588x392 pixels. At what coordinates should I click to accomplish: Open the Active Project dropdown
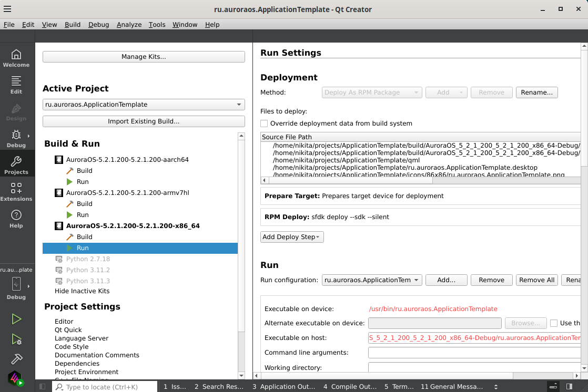[x=144, y=105]
